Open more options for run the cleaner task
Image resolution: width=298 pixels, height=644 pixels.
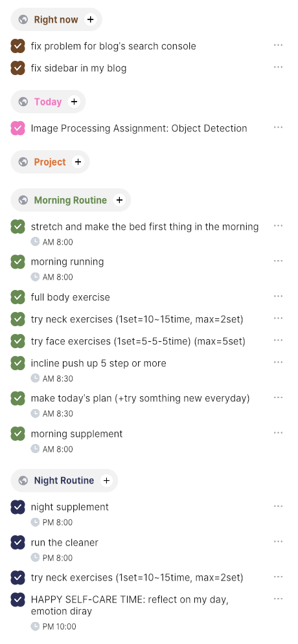coord(279,542)
